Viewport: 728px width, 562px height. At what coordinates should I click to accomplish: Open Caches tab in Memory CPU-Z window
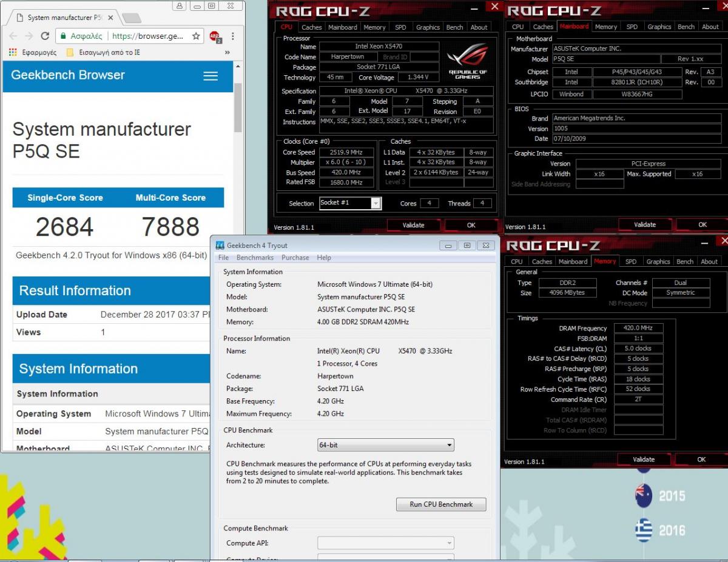coord(542,261)
